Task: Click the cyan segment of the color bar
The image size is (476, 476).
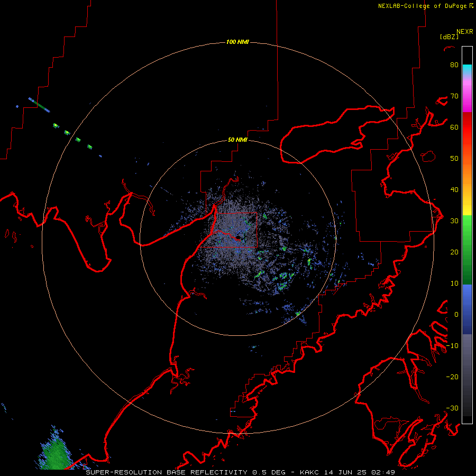Action: click(467, 69)
